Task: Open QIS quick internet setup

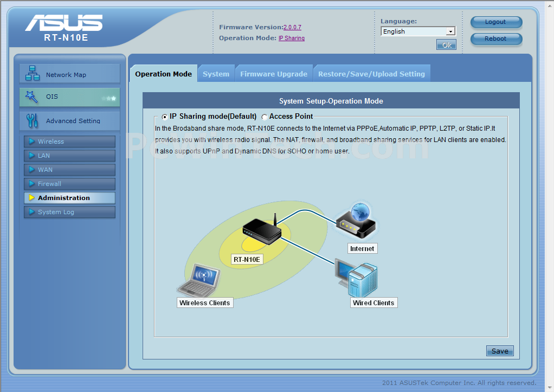Action: tap(69, 97)
